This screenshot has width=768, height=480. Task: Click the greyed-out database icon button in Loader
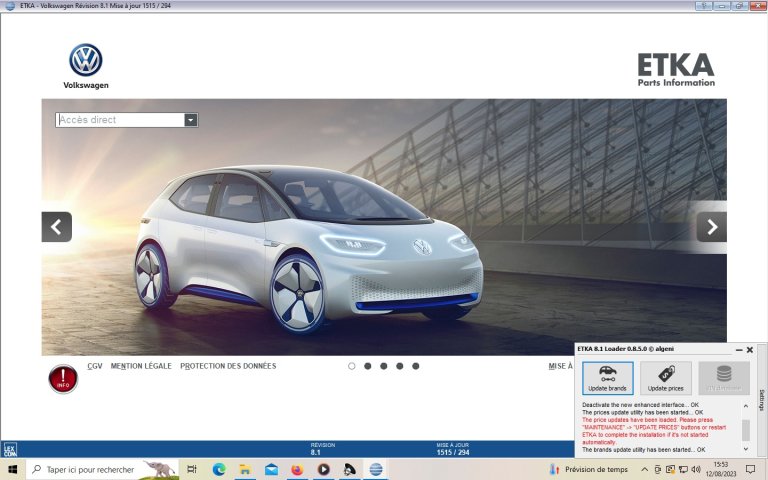[724, 378]
